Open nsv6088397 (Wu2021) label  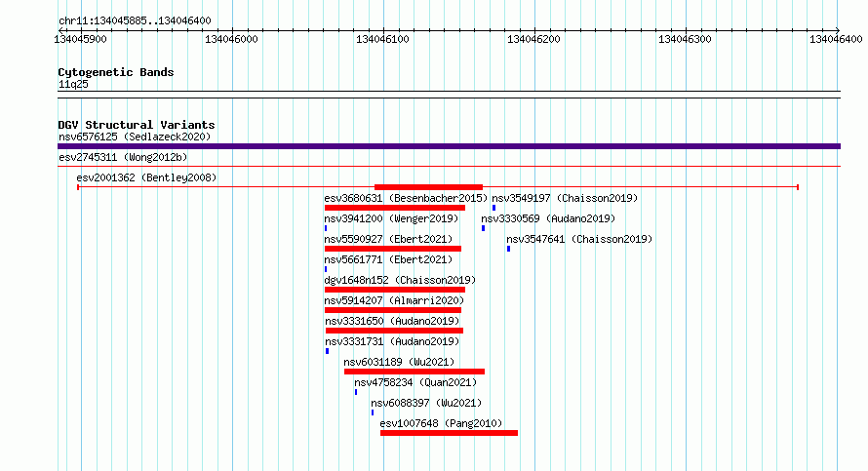426,403
